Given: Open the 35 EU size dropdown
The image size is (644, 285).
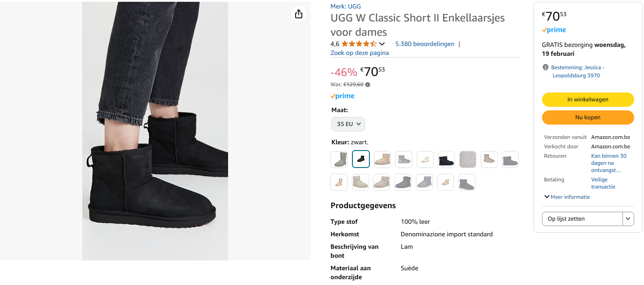Looking at the screenshot, I should click(x=348, y=124).
